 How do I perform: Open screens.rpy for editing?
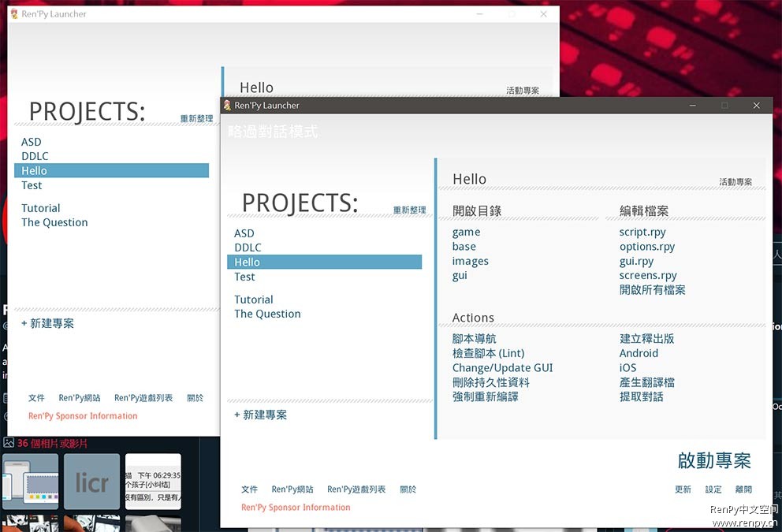[647, 275]
